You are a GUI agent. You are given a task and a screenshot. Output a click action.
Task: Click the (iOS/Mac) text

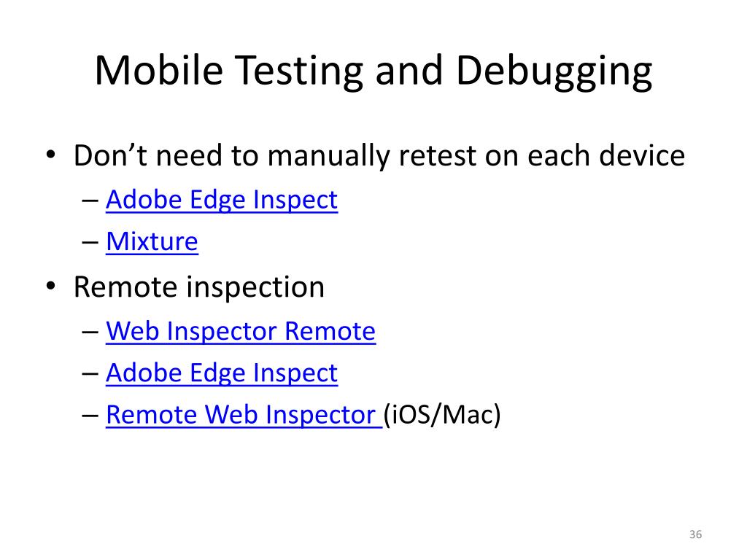coord(442,414)
